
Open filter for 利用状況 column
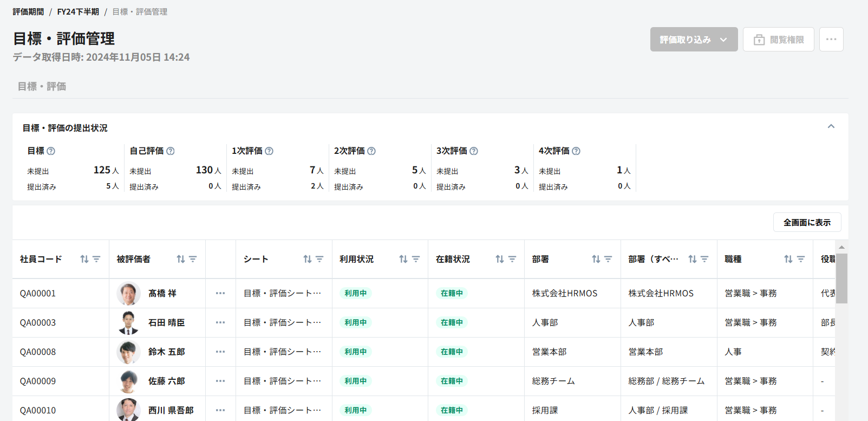pos(416,259)
